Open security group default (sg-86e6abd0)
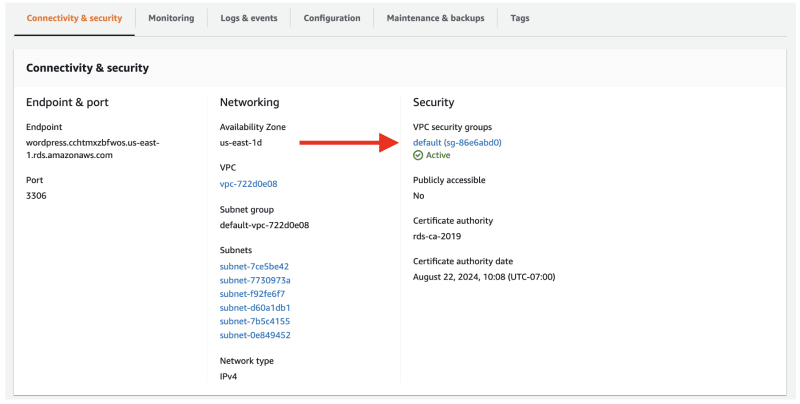 tap(457, 142)
